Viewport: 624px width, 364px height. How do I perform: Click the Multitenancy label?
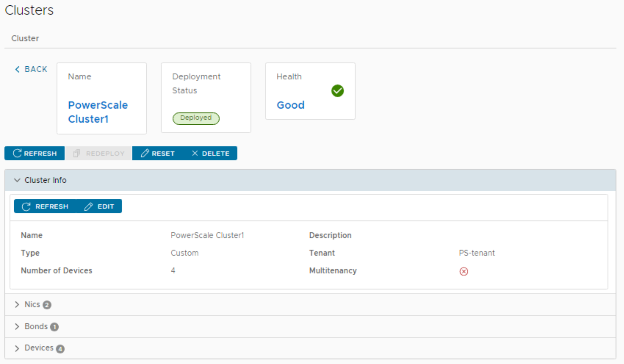pos(333,270)
